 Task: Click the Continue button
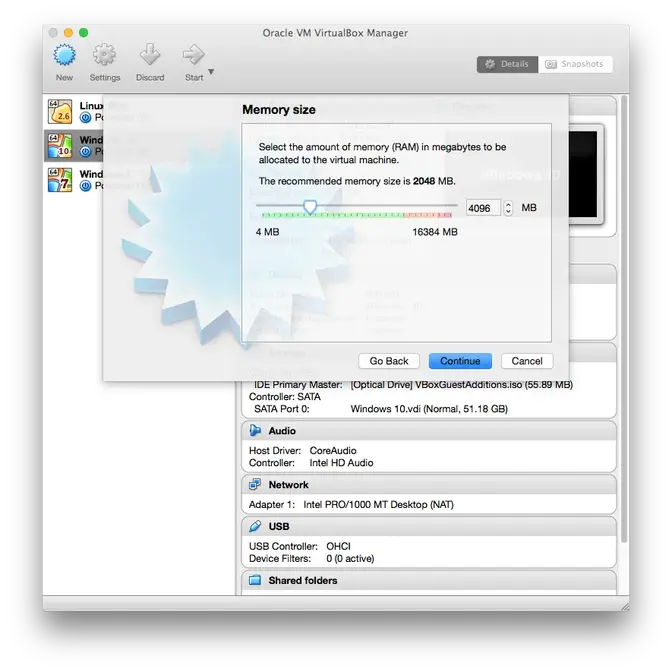coord(460,361)
